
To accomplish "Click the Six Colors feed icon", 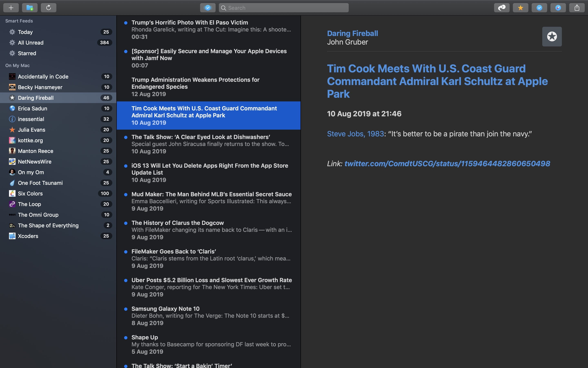I will [x=12, y=193].
